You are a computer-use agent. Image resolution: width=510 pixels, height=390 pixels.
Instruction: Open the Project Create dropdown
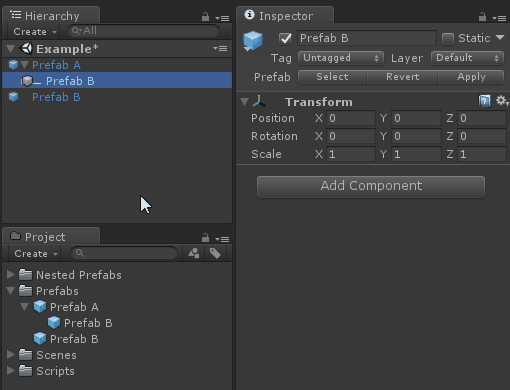tap(36, 254)
